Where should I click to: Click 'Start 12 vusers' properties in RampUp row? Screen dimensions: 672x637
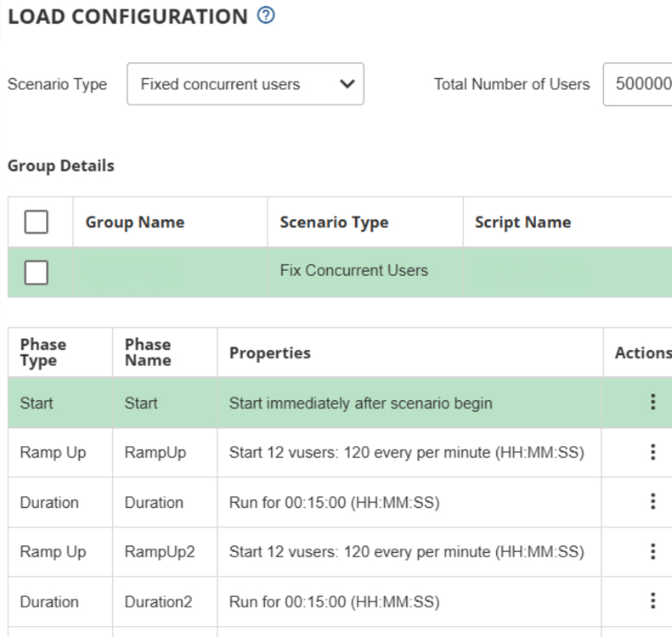coord(407,453)
